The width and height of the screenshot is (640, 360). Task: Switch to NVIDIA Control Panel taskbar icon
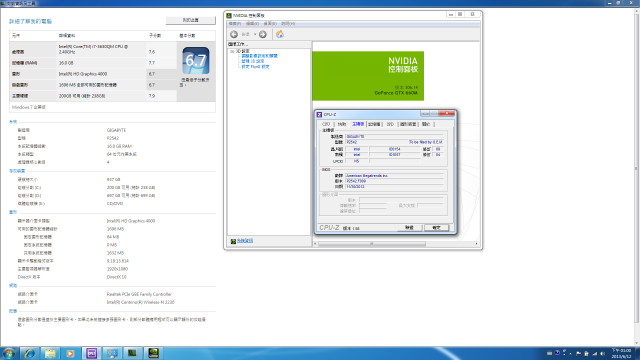pos(153,353)
